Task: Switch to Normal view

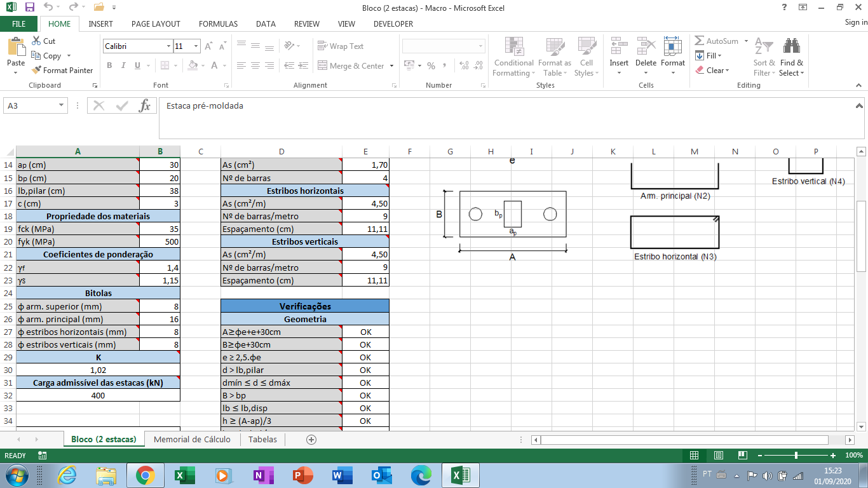Action: pyautogui.click(x=695, y=456)
